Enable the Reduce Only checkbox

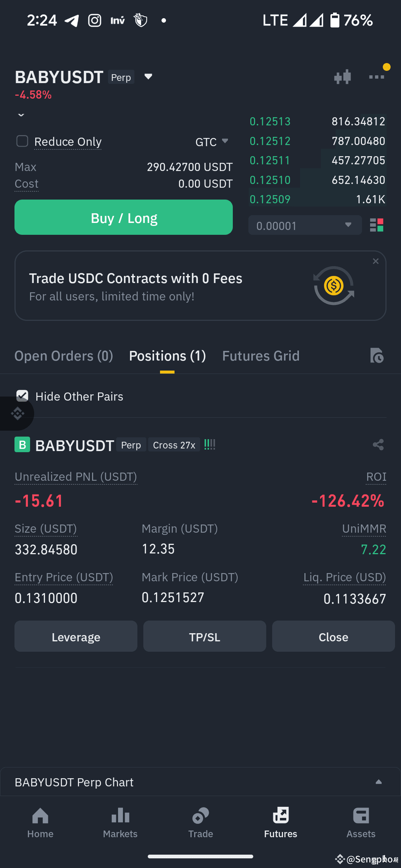[x=22, y=141]
